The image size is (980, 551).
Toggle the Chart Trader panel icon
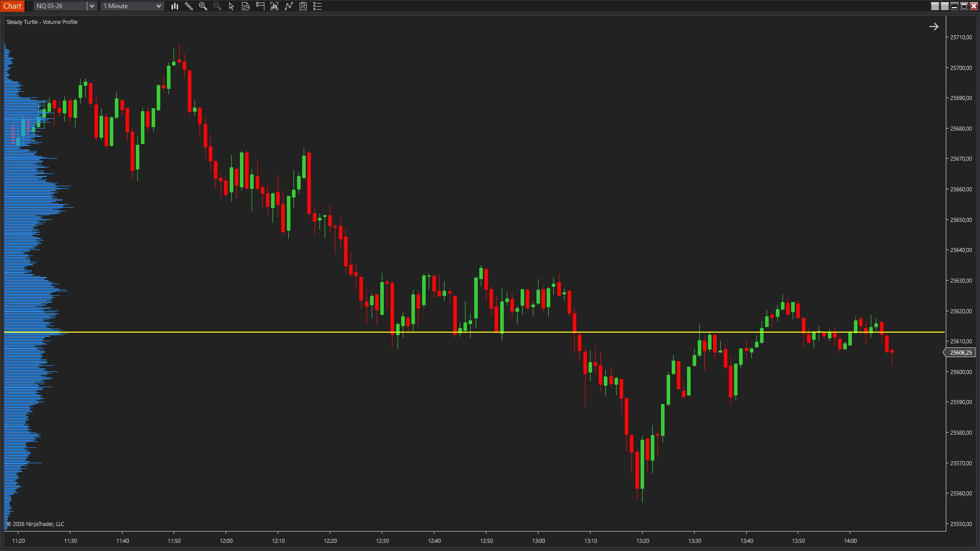pos(259,6)
